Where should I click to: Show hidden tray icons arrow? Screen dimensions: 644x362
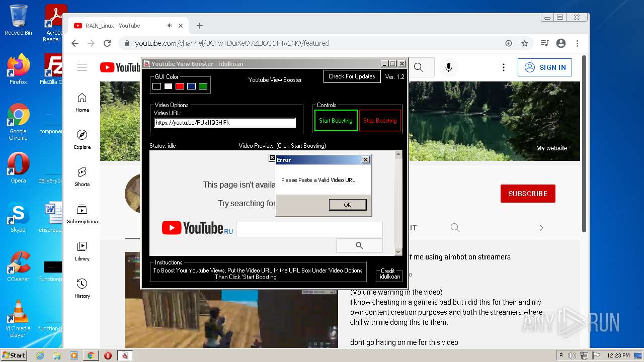pos(561,355)
